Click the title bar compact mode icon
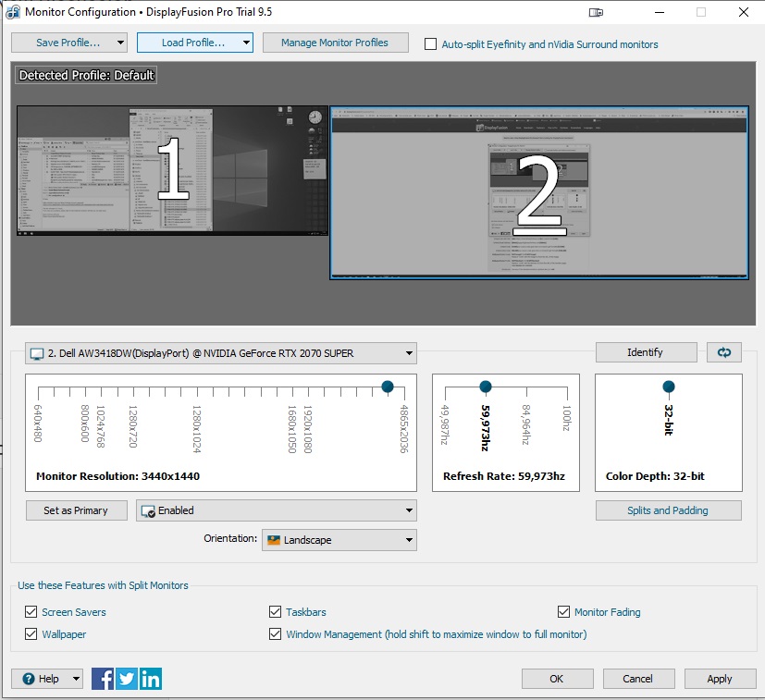 tap(597, 13)
